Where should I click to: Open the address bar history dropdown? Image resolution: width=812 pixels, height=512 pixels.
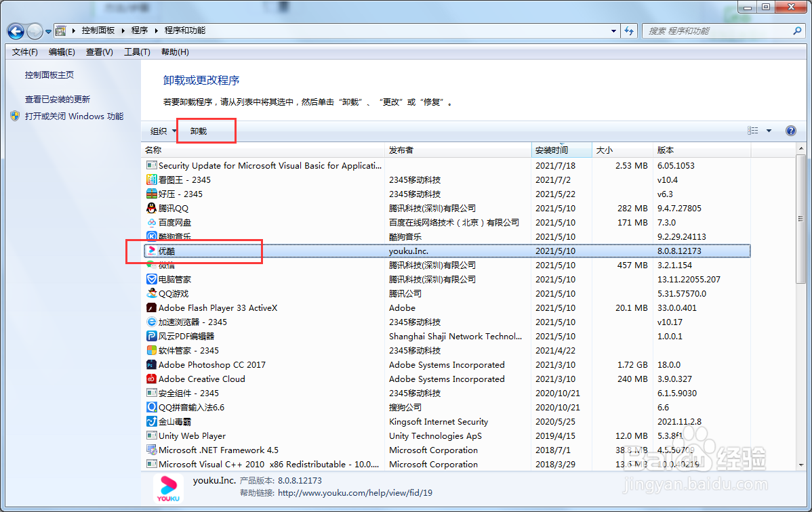[x=613, y=30]
